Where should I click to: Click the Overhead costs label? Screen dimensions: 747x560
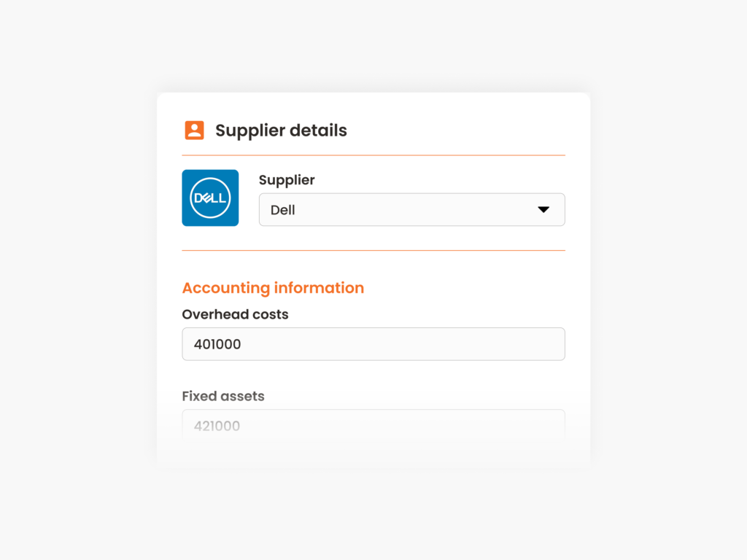[x=235, y=314]
